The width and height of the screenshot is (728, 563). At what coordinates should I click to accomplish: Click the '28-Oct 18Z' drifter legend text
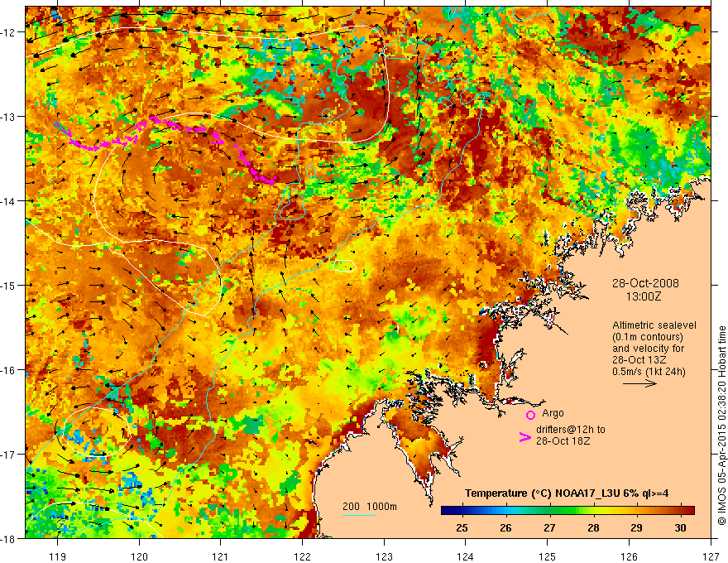point(563,440)
